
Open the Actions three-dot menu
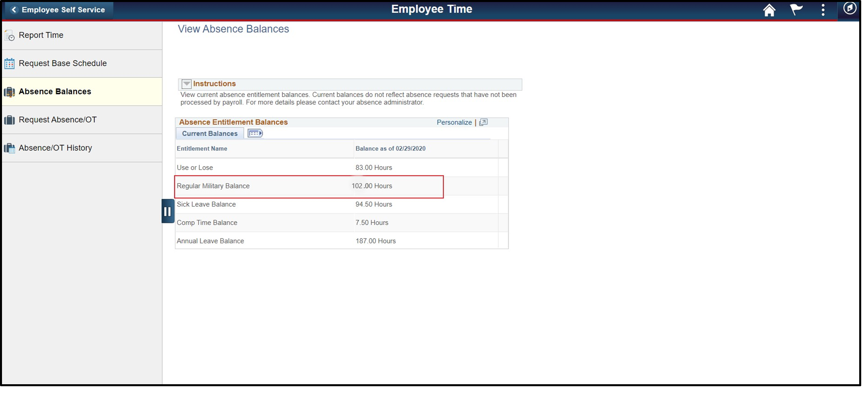(823, 10)
